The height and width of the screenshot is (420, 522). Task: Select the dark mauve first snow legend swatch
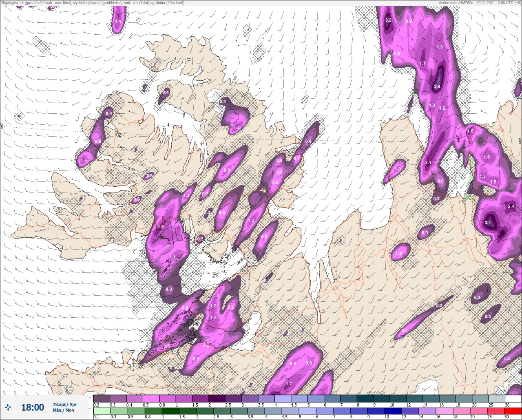click(102, 398)
